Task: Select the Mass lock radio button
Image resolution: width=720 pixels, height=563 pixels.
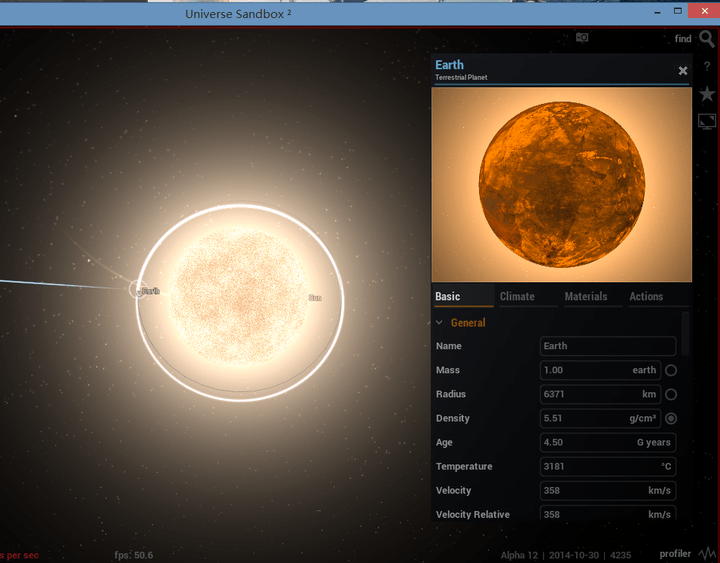Action: point(671,370)
